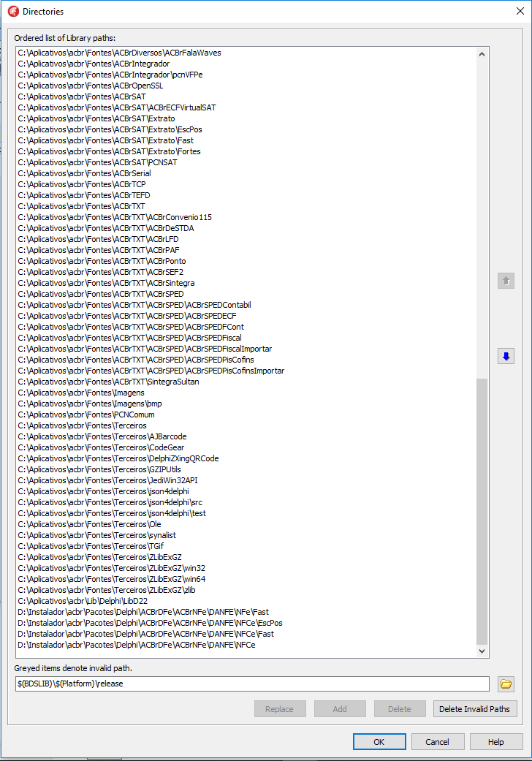Click the Replace button
532x761 pixels.
[280, 709]
